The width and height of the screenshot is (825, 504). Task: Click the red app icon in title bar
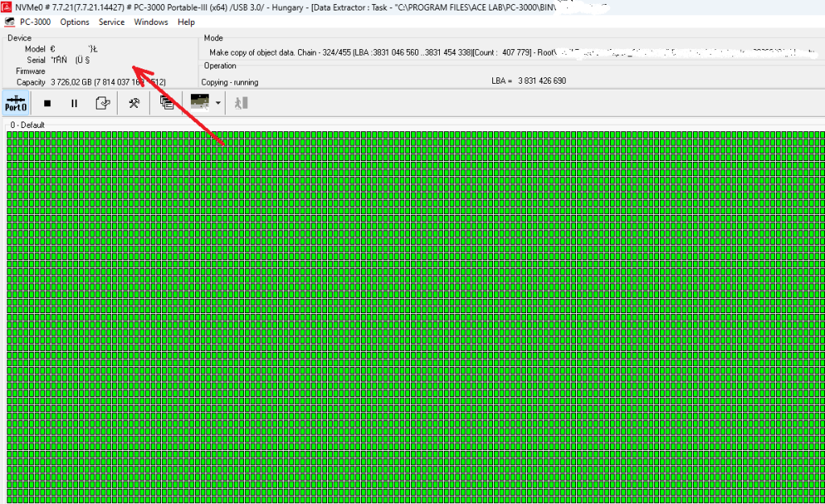(x=7, y=7)
